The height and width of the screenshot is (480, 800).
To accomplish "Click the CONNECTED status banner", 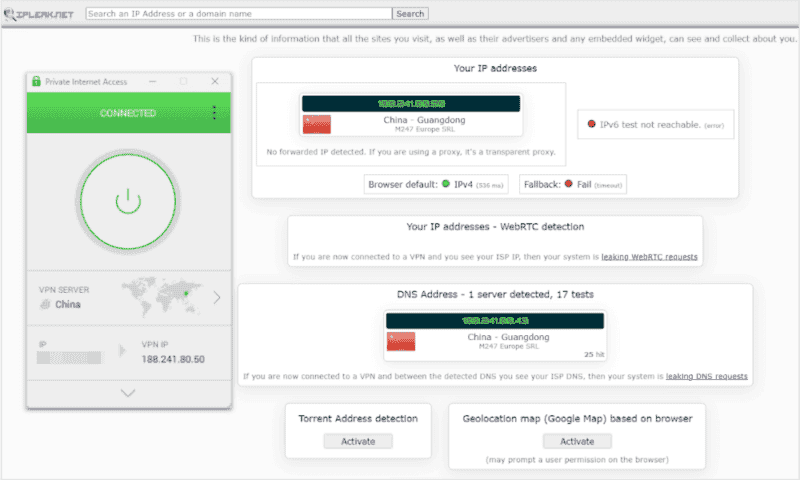I will (x=129, y=113).
